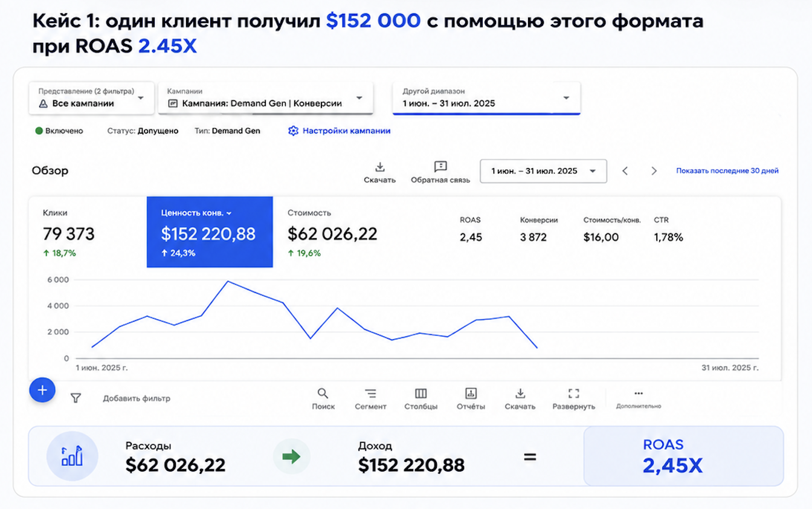Go to the previous date period arrow

point(625,171)
